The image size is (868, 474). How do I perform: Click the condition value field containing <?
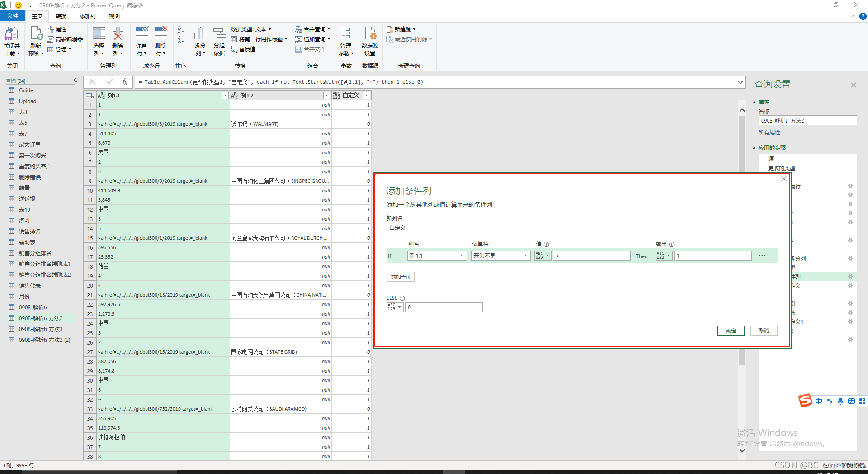[592, 256]
